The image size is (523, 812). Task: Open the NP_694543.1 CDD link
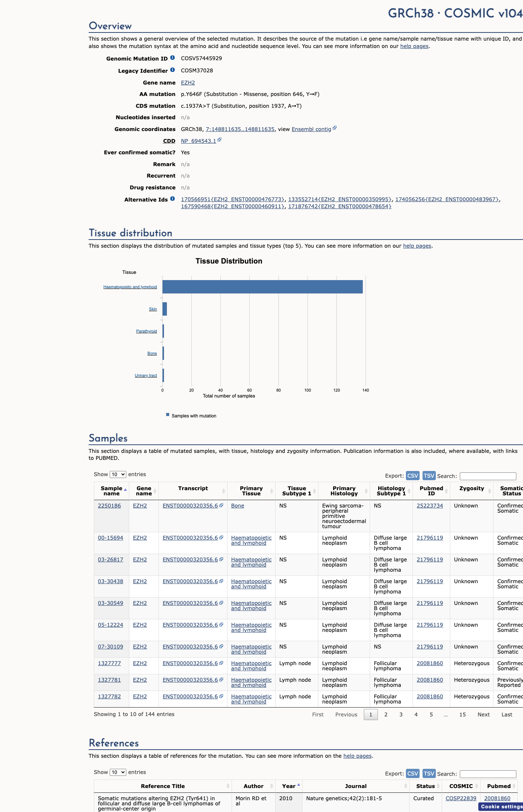tap(198, 141)
